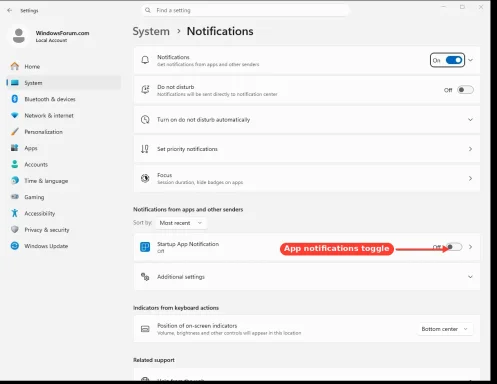The width and height of the screenshot is (497, 384).
Task: Click the Bluetooth icon in sidebar
Action: click(15, 99)
